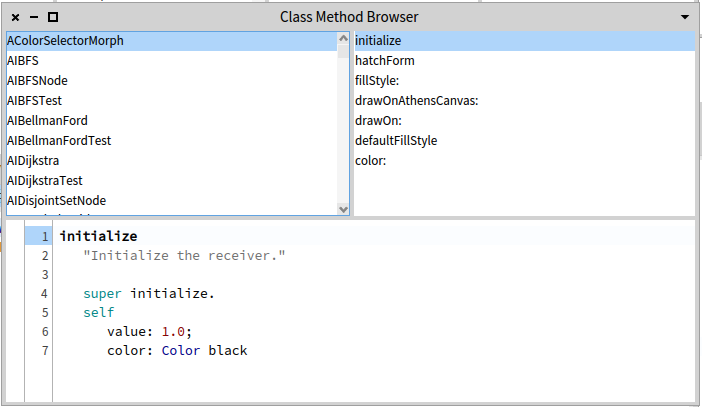Image resolution: width=702 pixels, height=407 pixels.
Task: Click the 'Color' class reference in the code
Action: (x=181, y=350)
